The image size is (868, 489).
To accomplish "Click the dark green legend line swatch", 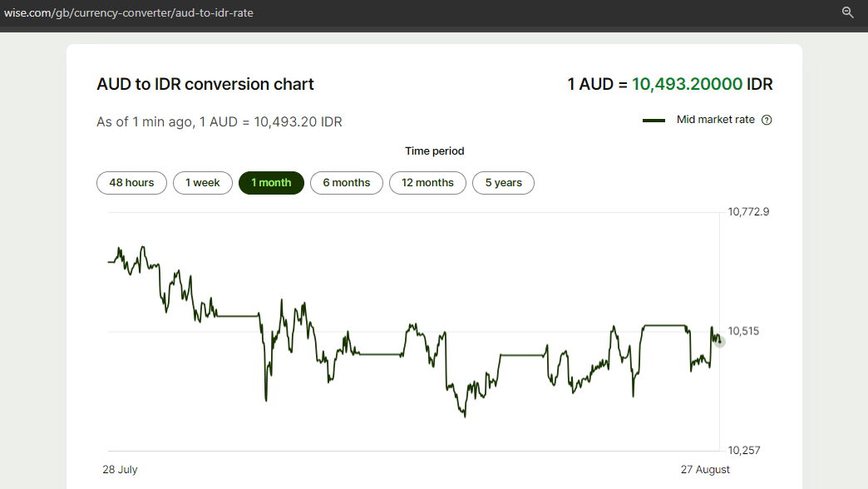I will 653,121.
